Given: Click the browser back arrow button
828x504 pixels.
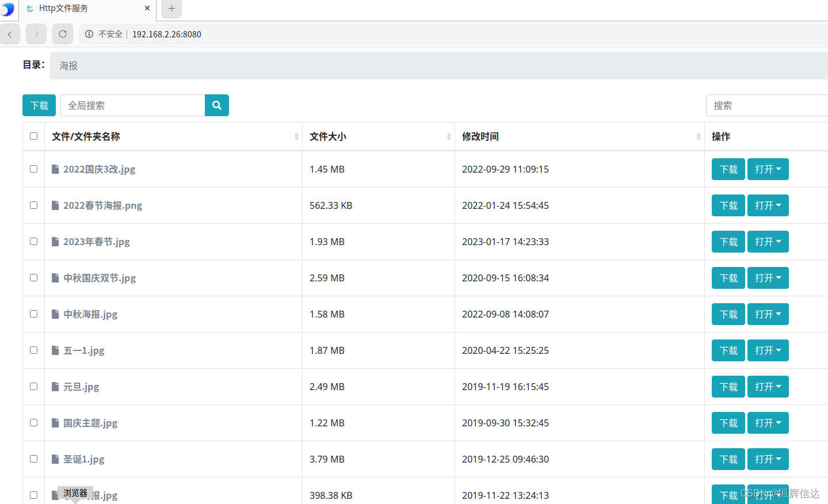Looking at the screenshot, I should pyautogui.click(x=10, y=34).
